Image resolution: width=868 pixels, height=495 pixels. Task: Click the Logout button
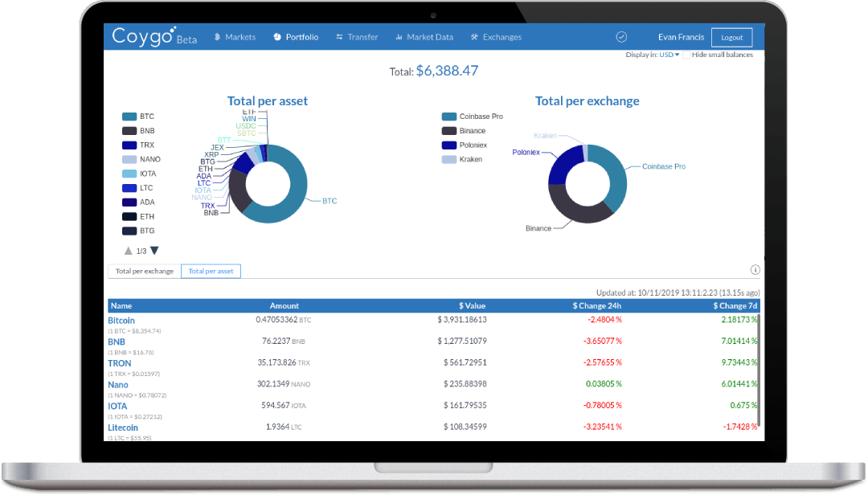pyautogui.click(x=732, y=38)
